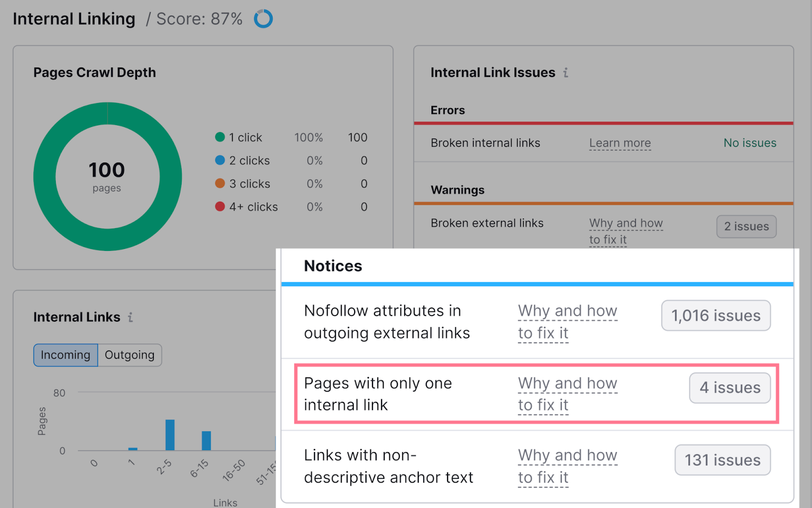Select the green 1 click legend dot
812x508 pixels.
pos(220,137)
